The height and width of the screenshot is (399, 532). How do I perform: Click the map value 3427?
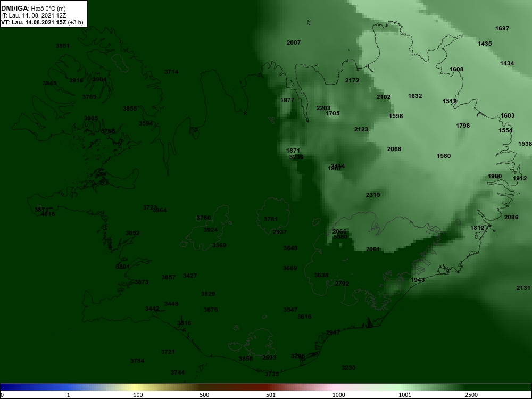(x=190, y=276)
